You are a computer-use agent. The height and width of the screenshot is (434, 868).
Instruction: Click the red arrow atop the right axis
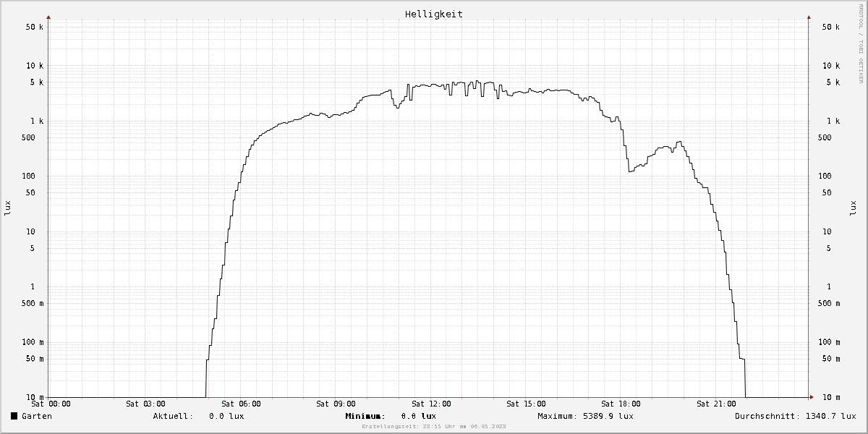point(809,16)
